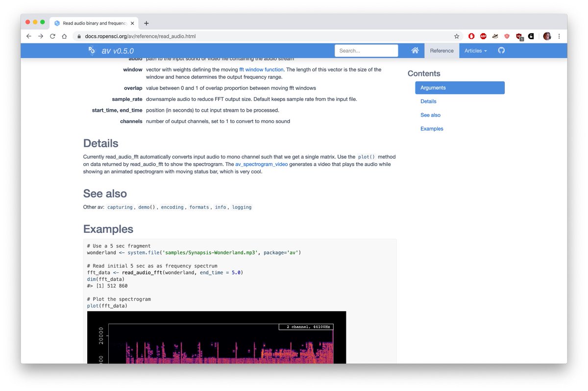Open the AdBlock red hand extension
Viewport: 588px width, 391px height.
(471, 36)
